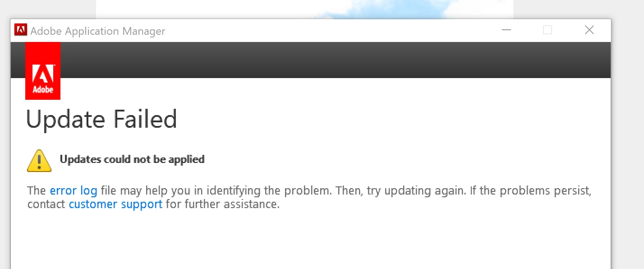Open the error log link
The width and height of the screenshot is (644, 269).
click(74, 190)
